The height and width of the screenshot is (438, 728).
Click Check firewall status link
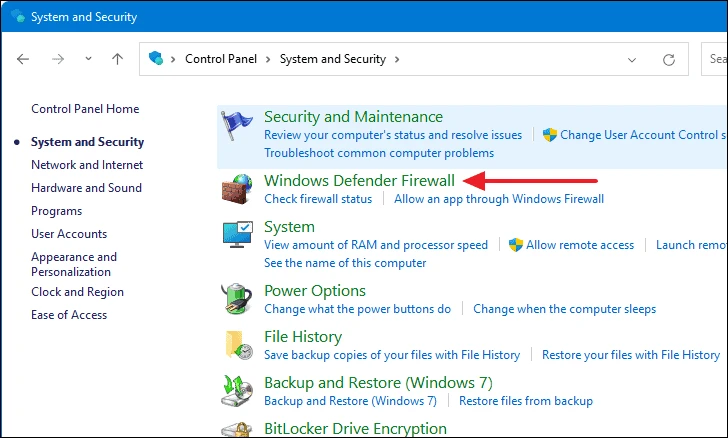pyautogui.click(x=317, y=199)
